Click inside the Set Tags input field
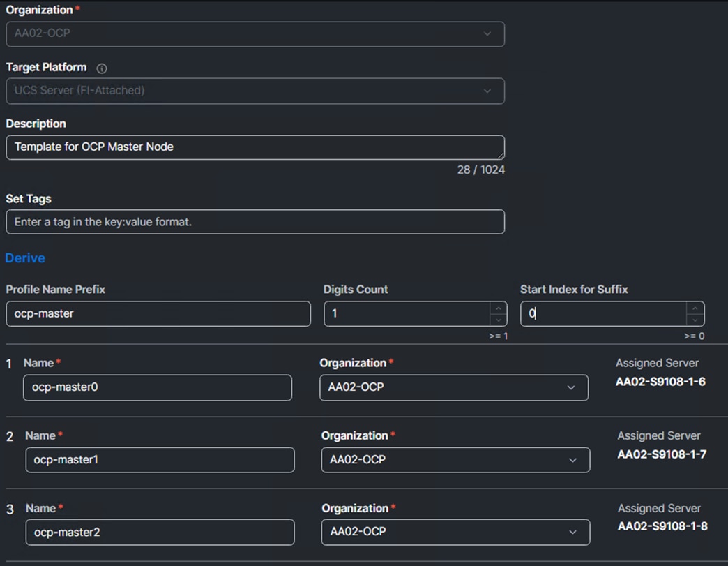Screen dimensions: 728x566 (x=255, y=221)
